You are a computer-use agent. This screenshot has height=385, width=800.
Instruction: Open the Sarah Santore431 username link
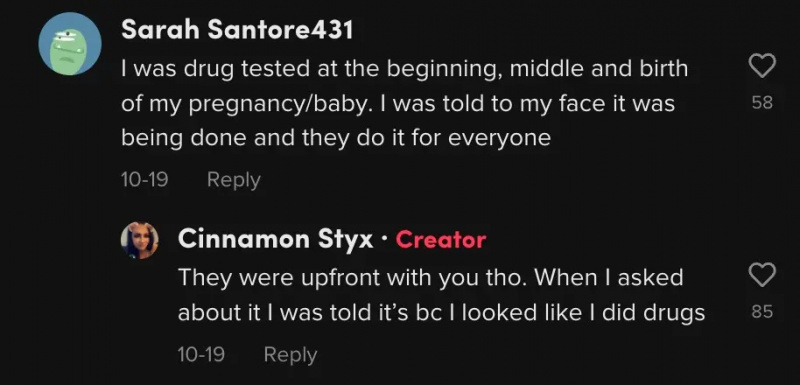pyautogui.click(x=237, y=31)
